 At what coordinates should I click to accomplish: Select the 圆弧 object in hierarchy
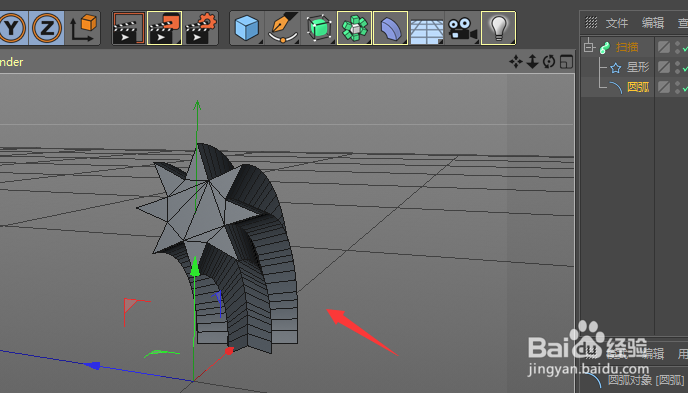tap(638, 87)
